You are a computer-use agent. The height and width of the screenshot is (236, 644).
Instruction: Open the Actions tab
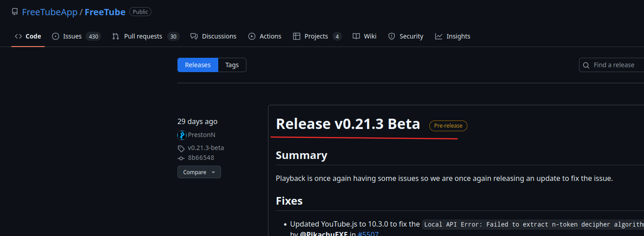(265, 36)
